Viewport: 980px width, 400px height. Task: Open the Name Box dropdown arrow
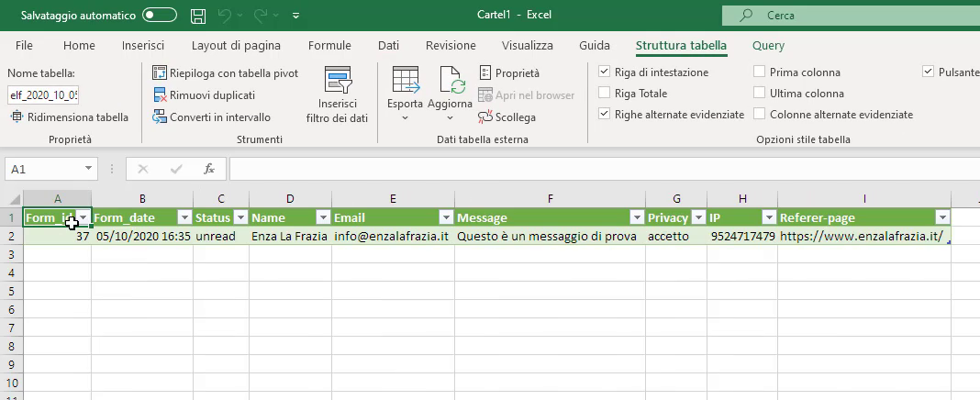click(x=88, y=169)
